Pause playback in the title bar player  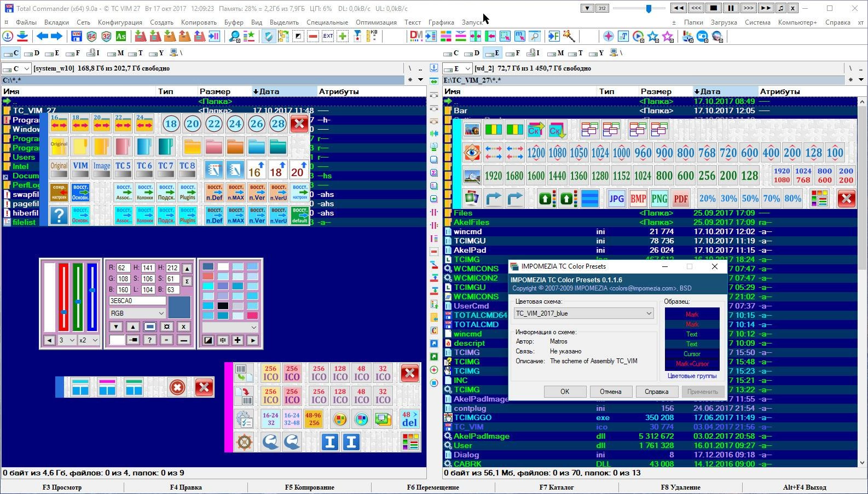tap(731, 8)
